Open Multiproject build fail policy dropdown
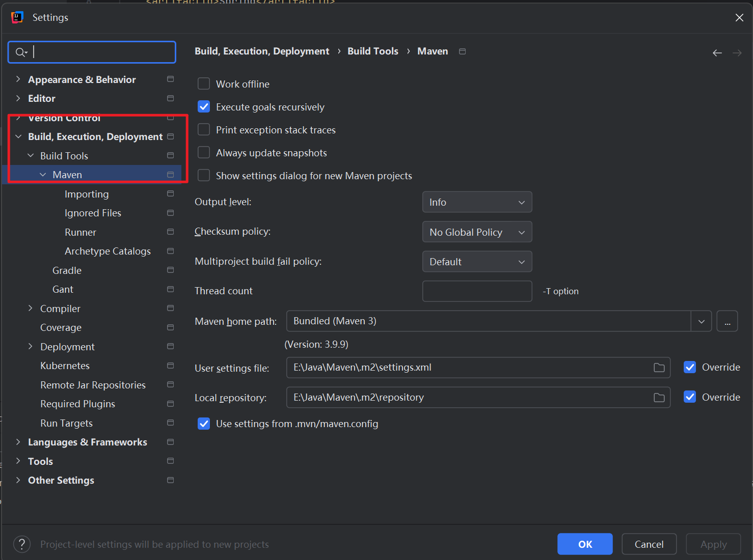The image size is (753, 560). click(477, 262)
